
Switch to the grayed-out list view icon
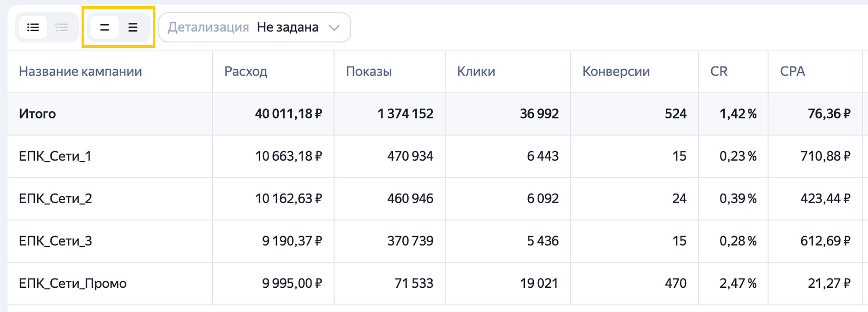click(62, 27)
